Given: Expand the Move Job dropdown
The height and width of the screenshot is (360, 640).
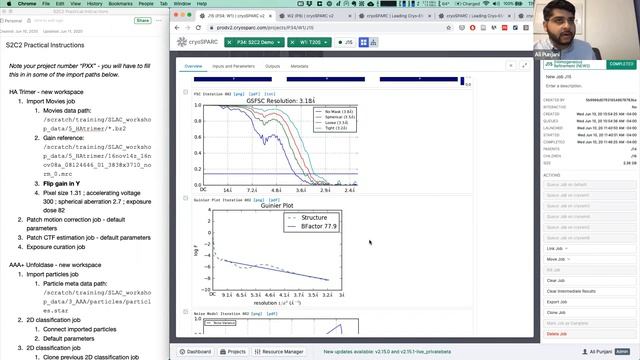Looking at the screenshot, I should click(590, 259).
